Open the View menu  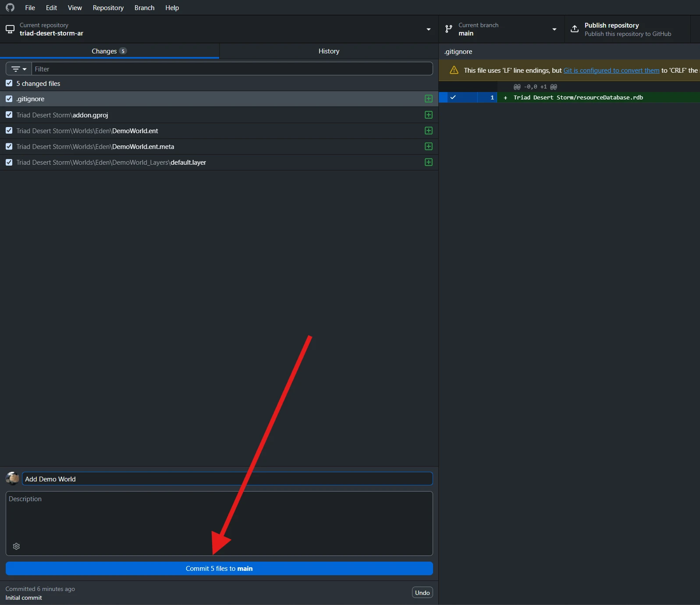pyautogui.click(x=75, y=7)
